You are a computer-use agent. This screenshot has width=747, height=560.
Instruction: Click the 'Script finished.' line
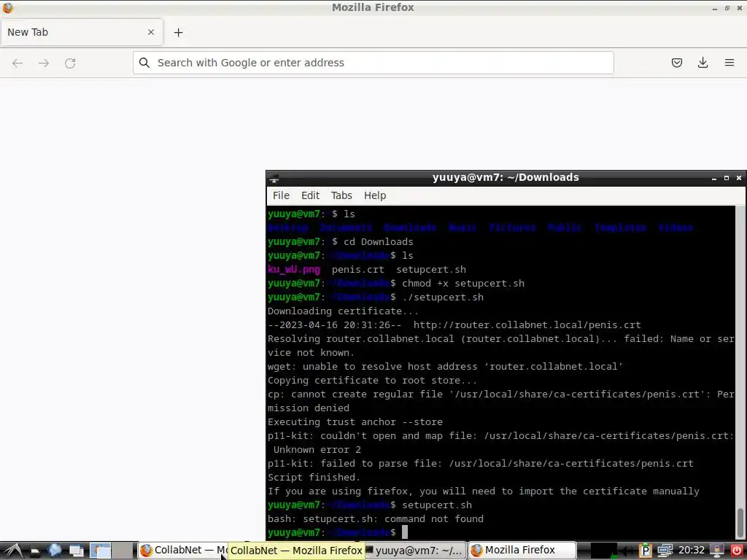coord(314,477)
